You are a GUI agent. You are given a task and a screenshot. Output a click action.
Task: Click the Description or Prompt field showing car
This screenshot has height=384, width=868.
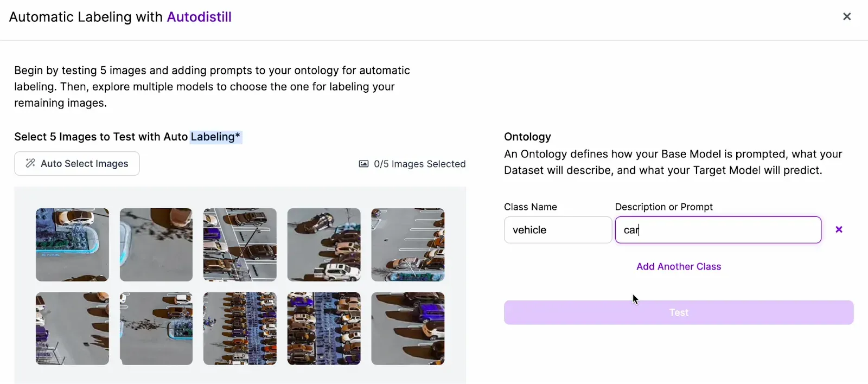click(x=717, y=229)
